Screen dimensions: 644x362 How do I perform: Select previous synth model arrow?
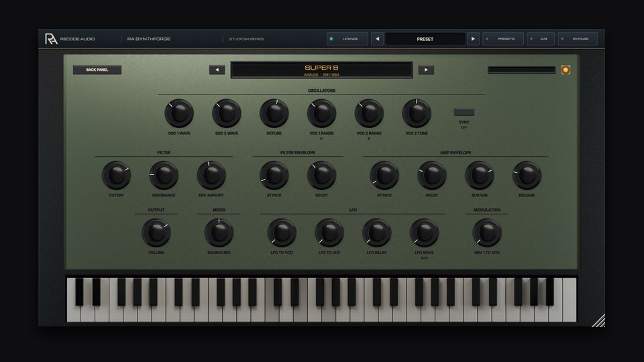(217, 70)
